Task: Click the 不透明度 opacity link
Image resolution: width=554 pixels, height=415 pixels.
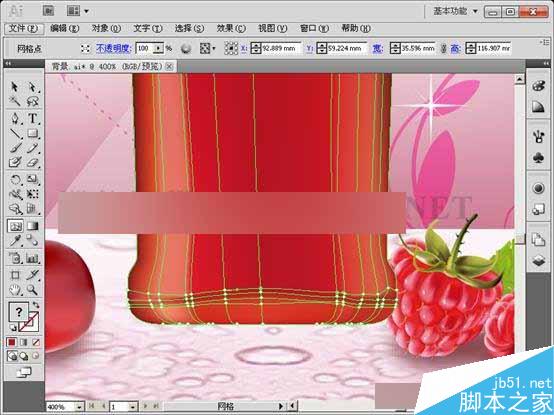Action: [114, 48]
